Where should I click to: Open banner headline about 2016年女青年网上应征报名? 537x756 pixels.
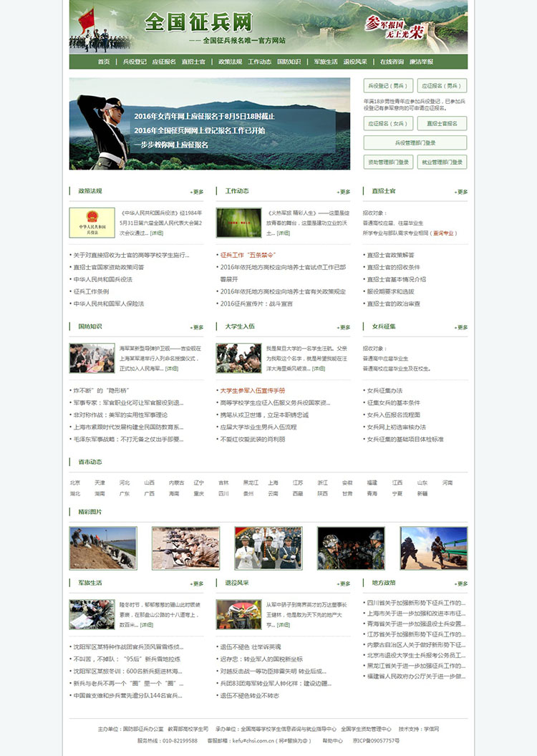204,116
